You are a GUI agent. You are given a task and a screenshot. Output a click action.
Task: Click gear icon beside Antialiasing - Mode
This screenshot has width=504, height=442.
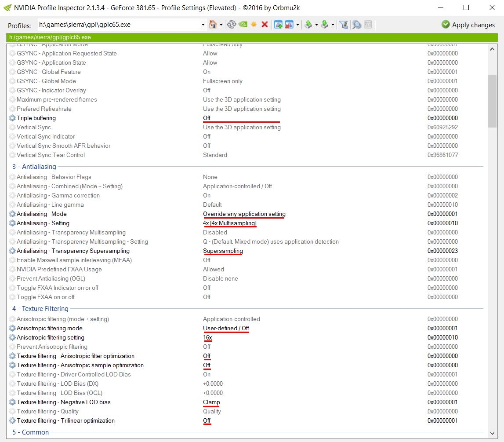click(x=12, y=214)
